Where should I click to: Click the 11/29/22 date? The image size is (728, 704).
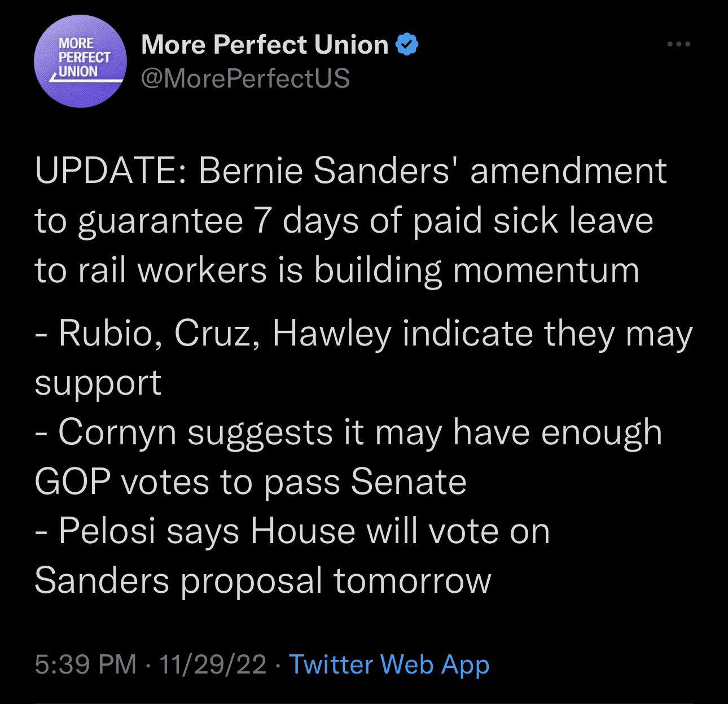[x=213, y=664]
